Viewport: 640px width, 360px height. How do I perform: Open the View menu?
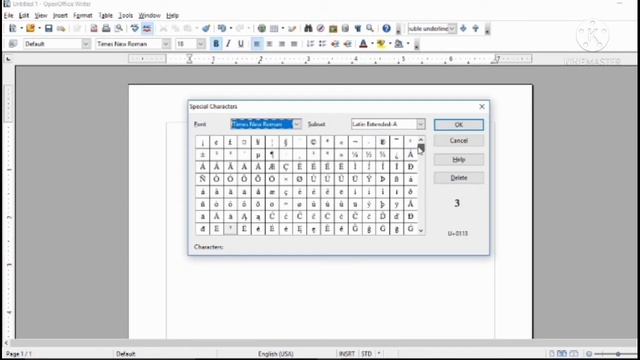(x=41, y=16)
